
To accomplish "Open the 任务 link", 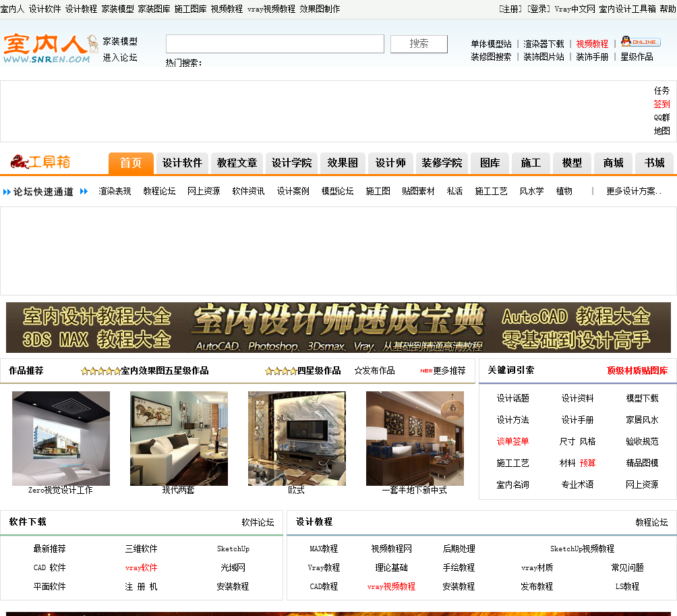I will [x=661, y=90].
